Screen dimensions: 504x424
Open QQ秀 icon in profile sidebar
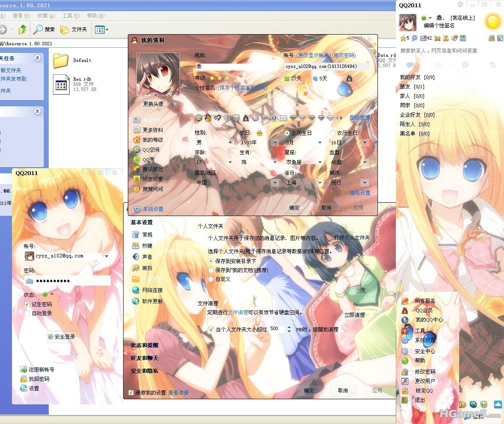137,160
